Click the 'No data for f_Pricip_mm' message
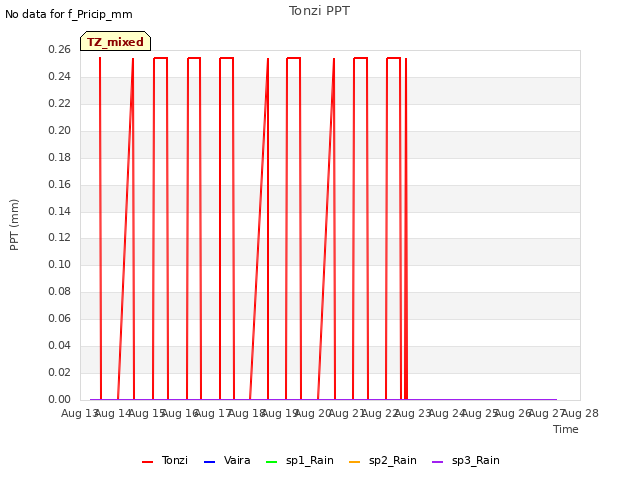Screen dimensions: 640x480 pyautogui.click(x=69, y=14)
